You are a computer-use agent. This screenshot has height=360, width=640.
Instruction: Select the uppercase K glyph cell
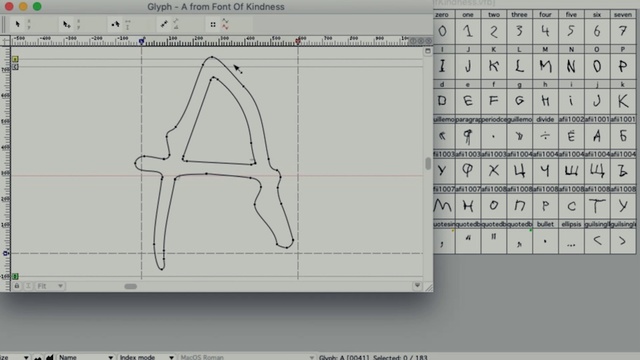pyautogui.click(x=494, y=66)
